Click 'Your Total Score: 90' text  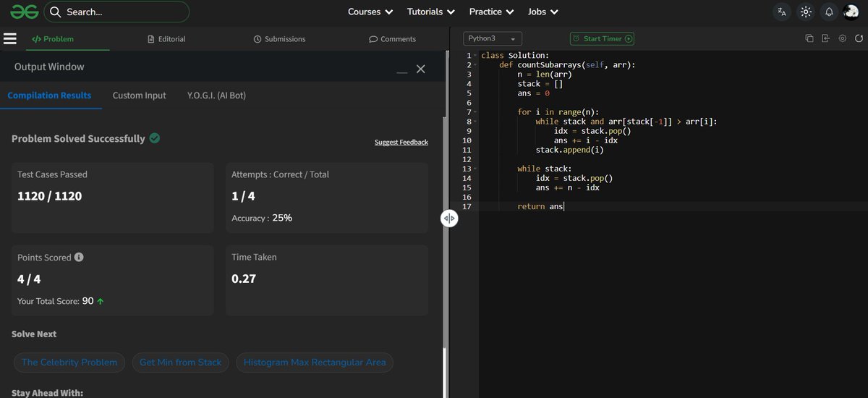pos(56,301)
